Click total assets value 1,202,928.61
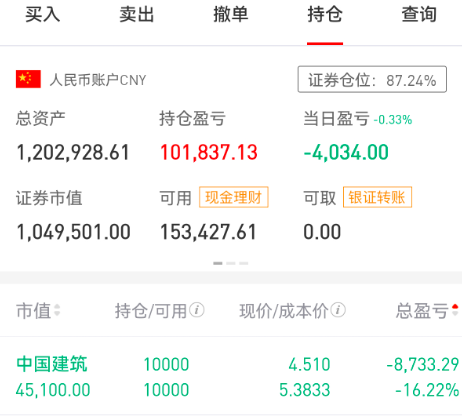Image resolution: width=462 pixels, height=419 pixels. click(73, 152)
